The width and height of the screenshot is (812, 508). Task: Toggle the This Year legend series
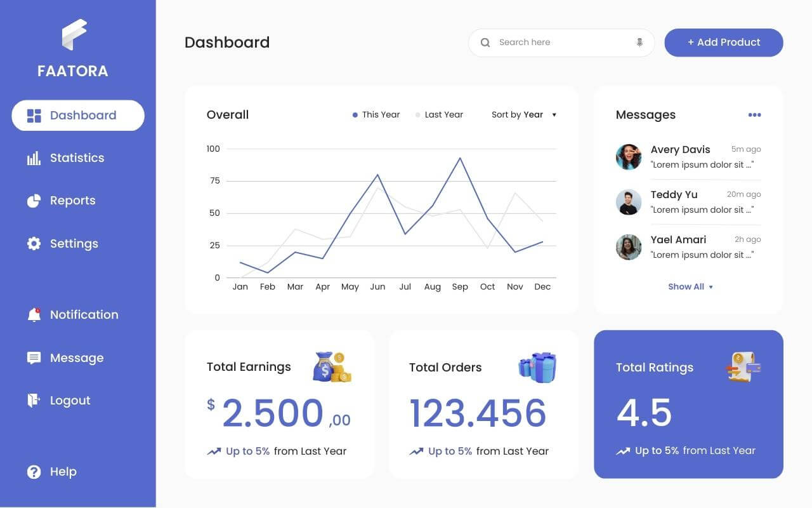[x=376, y=115]
